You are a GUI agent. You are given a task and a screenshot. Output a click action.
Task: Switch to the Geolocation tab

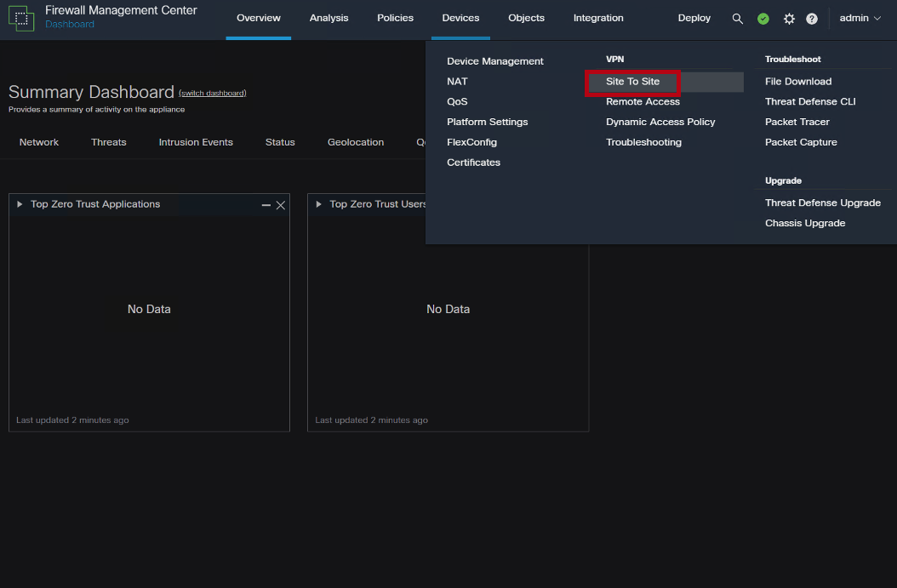click(355, 142)
